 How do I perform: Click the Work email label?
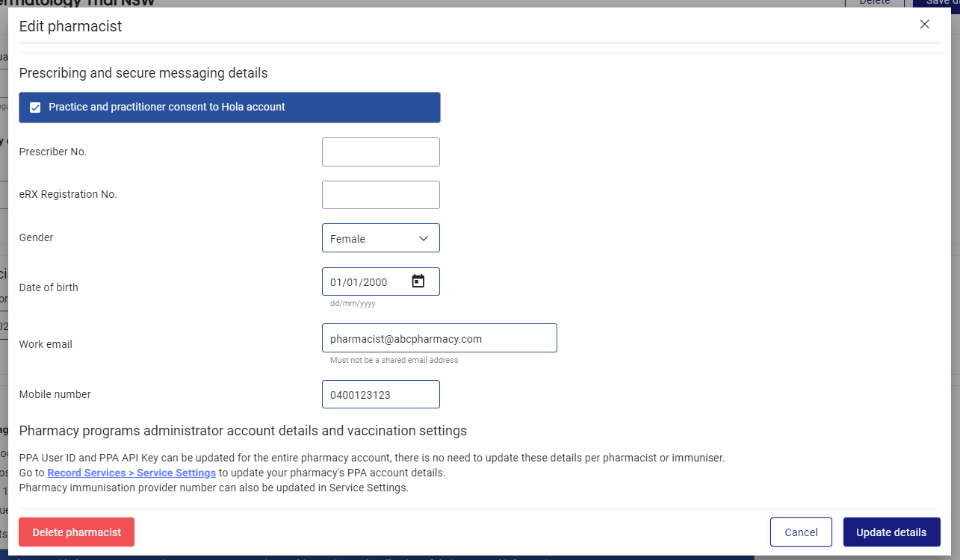coord(46,344)
